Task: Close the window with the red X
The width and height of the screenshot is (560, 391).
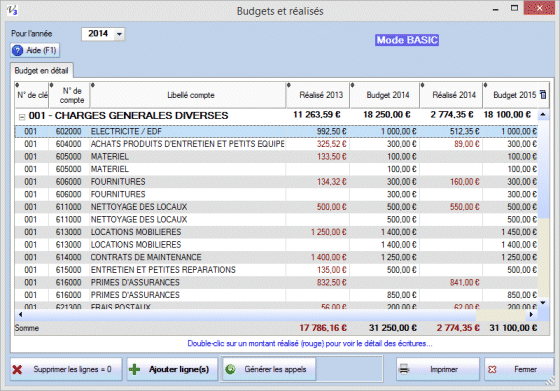Action: click(539, 8)
